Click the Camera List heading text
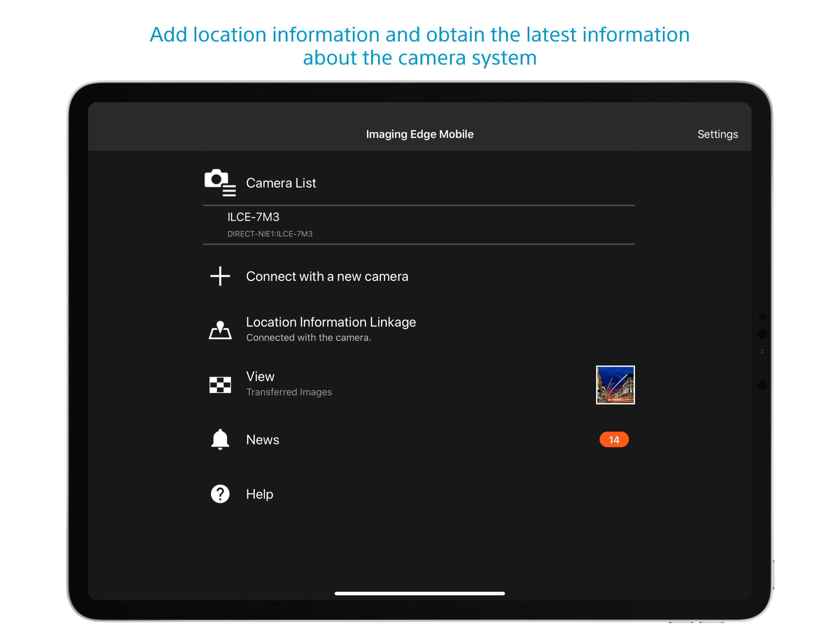Image resolution: width=840 pixels, height=630 pixels. pyautogui.click(x=281, y=183)
